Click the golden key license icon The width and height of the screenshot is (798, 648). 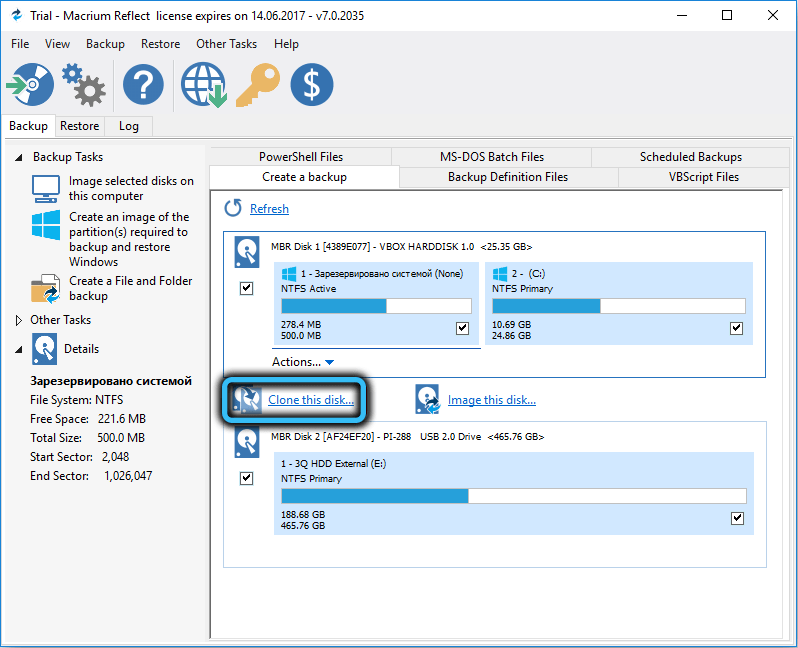point(258,84)
